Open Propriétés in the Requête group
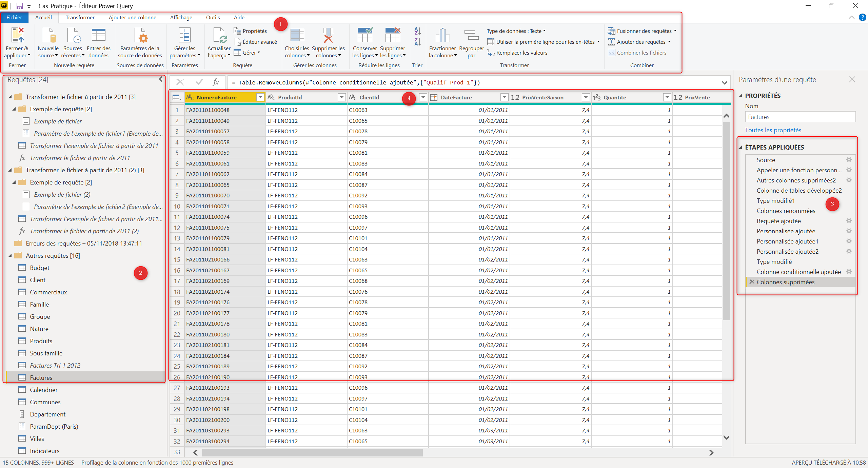This screenshot has height=468, width=868. (x=250, y=31)
